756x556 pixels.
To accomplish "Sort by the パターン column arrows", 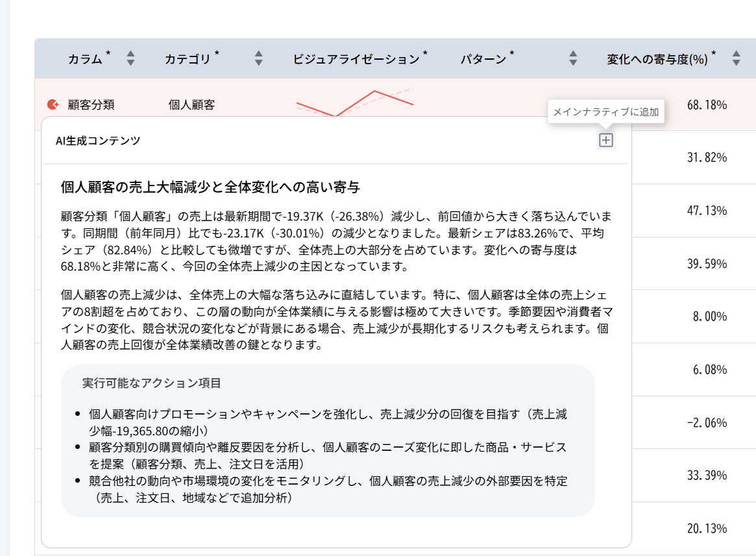I will pyautogui.click(x=573, y=58).
